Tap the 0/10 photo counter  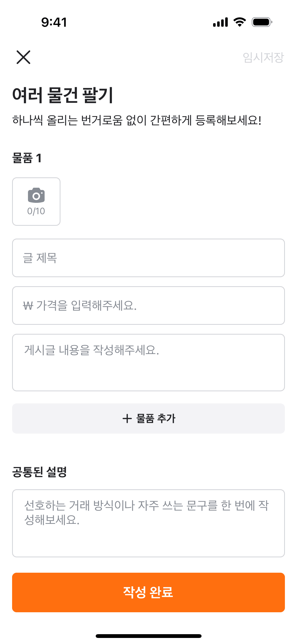[x=36, y=211]
